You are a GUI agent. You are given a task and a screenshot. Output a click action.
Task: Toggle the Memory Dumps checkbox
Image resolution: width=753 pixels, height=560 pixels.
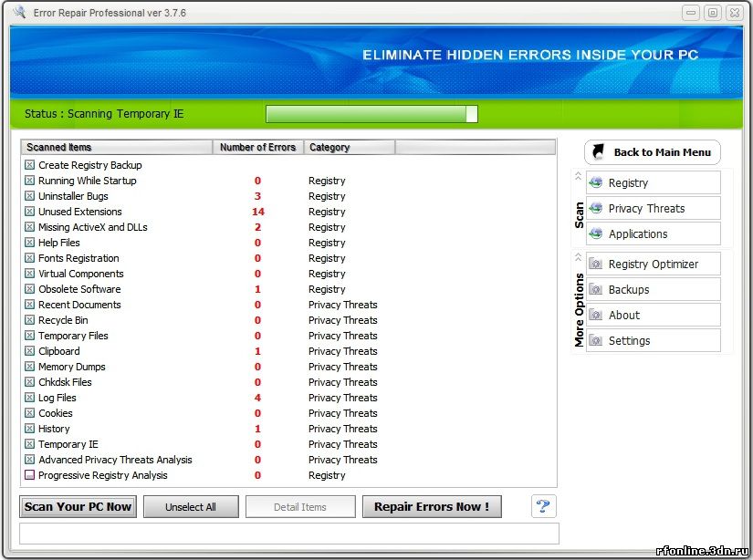pos(30,367)
